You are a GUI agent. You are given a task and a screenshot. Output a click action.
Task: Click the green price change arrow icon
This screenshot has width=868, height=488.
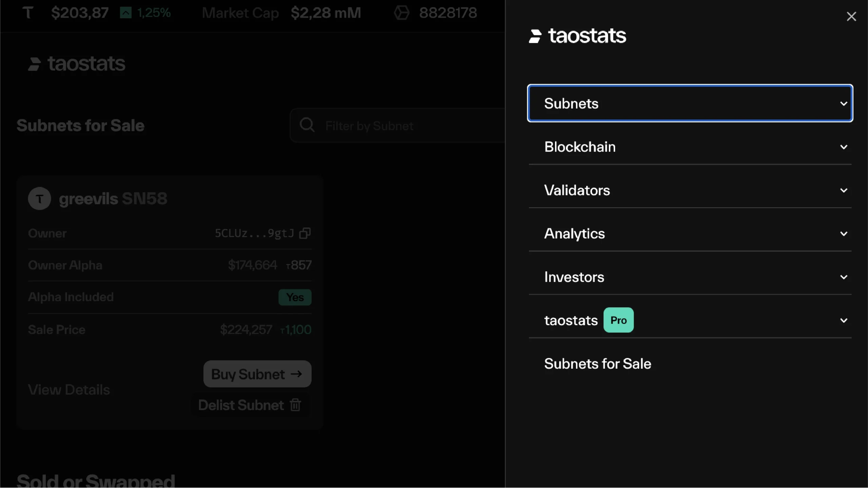point(125,13)
